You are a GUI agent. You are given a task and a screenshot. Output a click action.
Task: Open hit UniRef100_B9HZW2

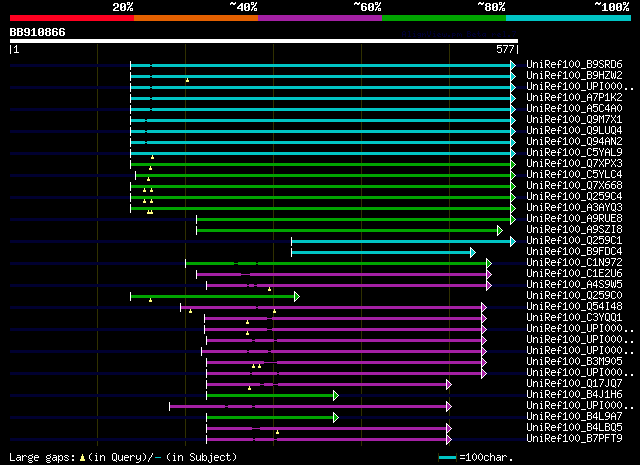coord(574,75)
